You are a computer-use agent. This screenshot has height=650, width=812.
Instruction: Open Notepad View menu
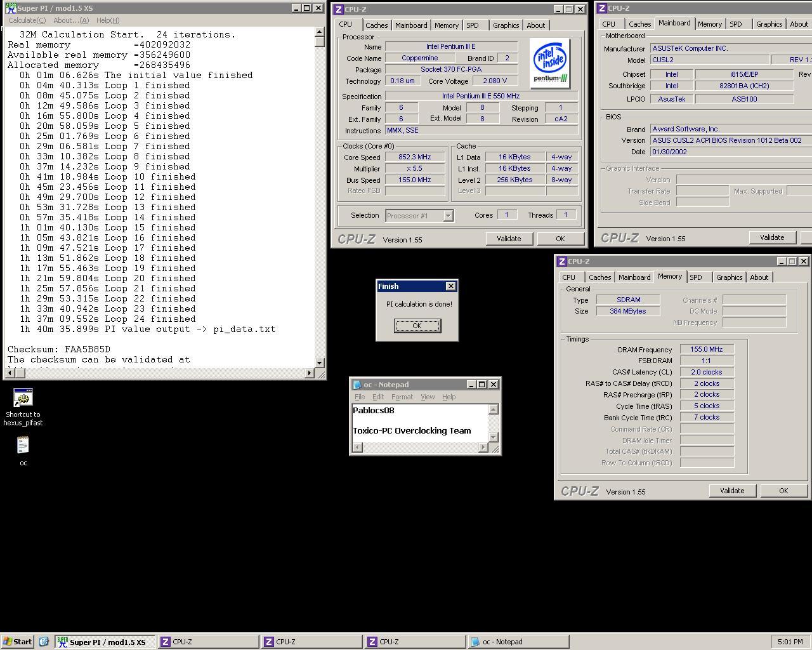pyautogui.click(x=428, y=397)
